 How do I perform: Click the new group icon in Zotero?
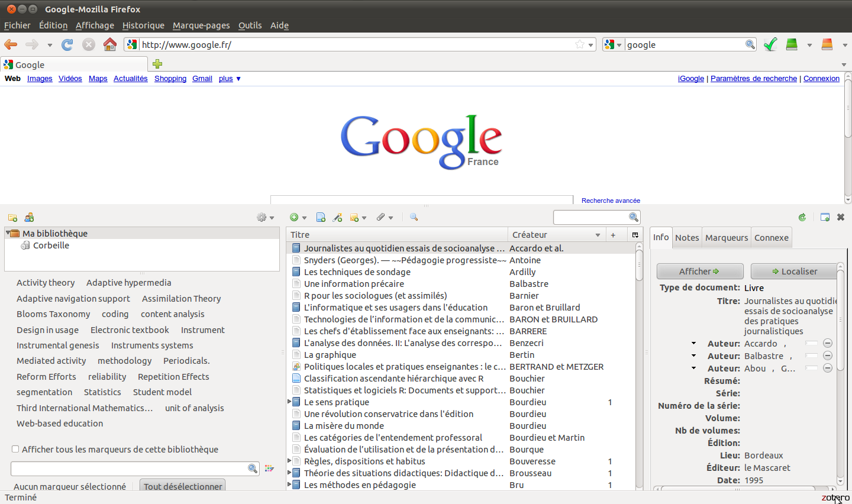[29, 218]
